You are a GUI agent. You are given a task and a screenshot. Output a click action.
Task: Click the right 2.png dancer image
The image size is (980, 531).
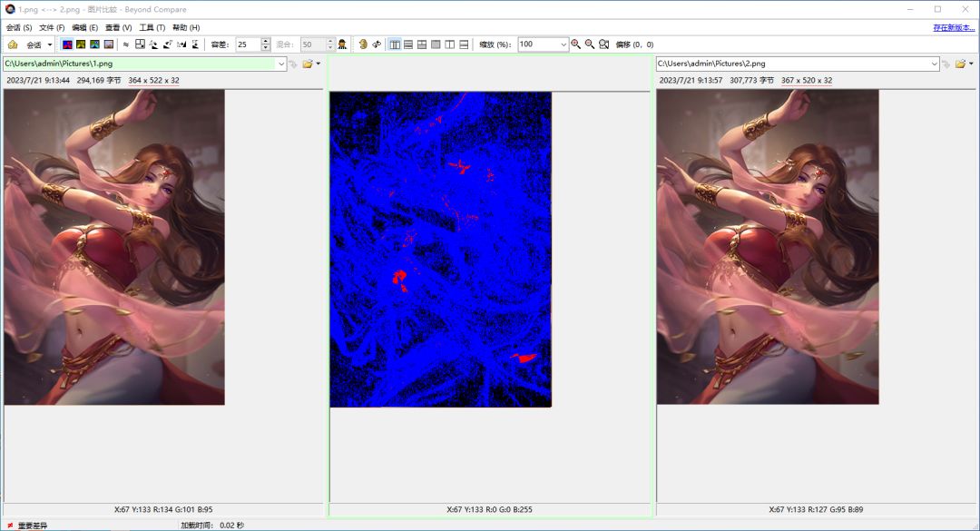click(x=768, y=246)
